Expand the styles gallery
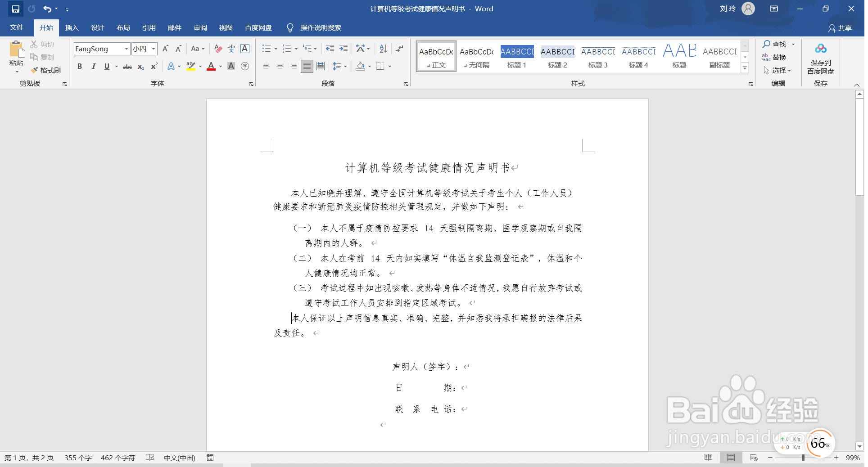 coord(745,68)
